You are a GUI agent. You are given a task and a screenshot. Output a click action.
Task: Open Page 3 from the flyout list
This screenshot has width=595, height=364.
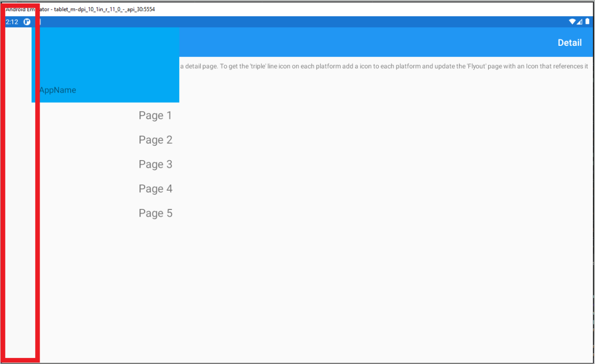[x=155, y=164]
